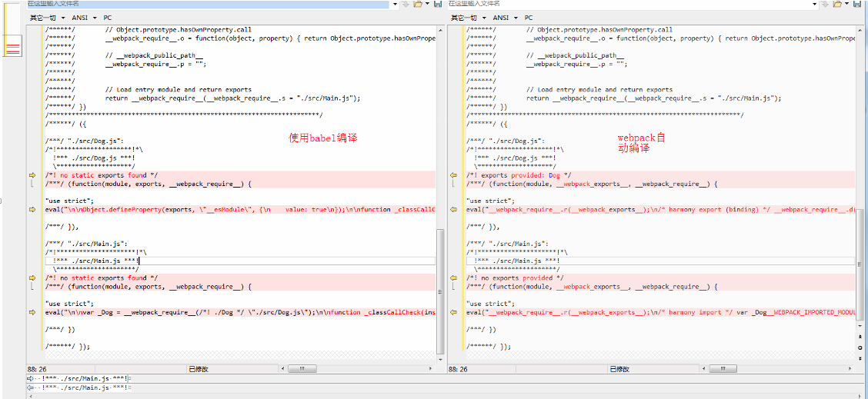
Task: Expand left folder icon's dropdown arrow
Action: [428, 4]
